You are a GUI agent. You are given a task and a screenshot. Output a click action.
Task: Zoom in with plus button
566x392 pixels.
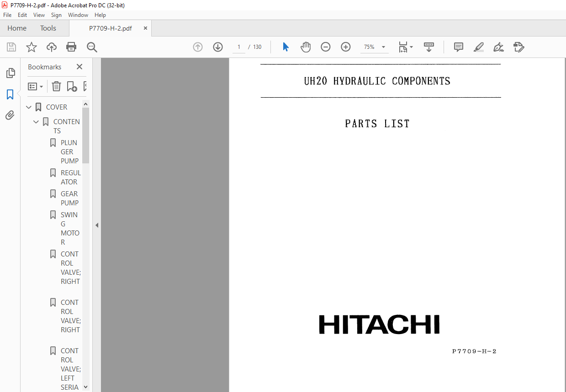(346, 47)
